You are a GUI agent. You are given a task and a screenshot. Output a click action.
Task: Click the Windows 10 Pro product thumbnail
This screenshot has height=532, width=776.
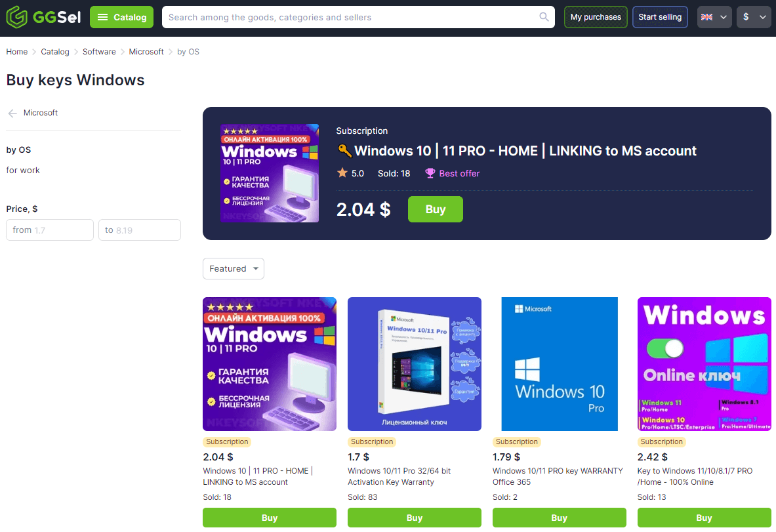[x=559, y=364]
